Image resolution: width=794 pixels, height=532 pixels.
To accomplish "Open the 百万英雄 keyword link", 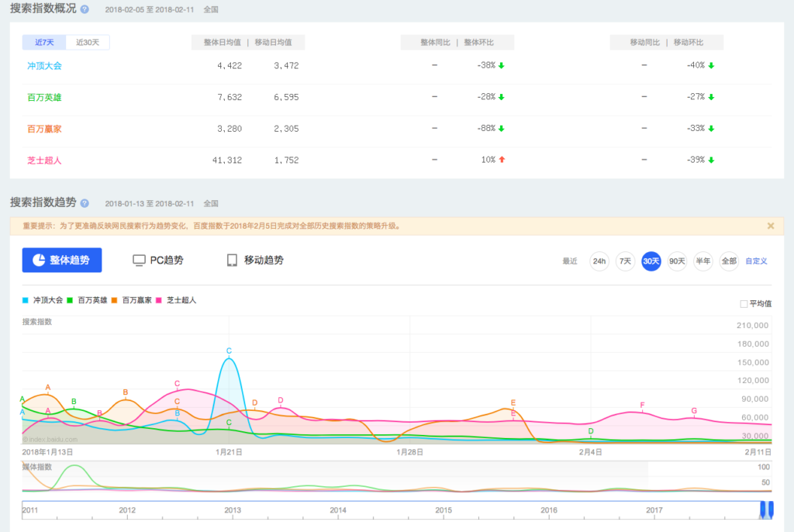I will click(x=44, y=97).
